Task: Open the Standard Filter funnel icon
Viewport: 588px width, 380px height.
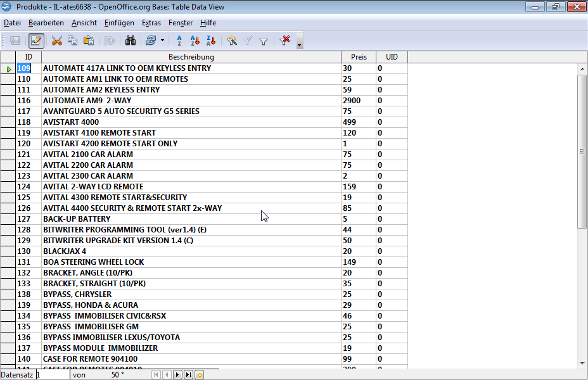Action: [x=264, y=41]
